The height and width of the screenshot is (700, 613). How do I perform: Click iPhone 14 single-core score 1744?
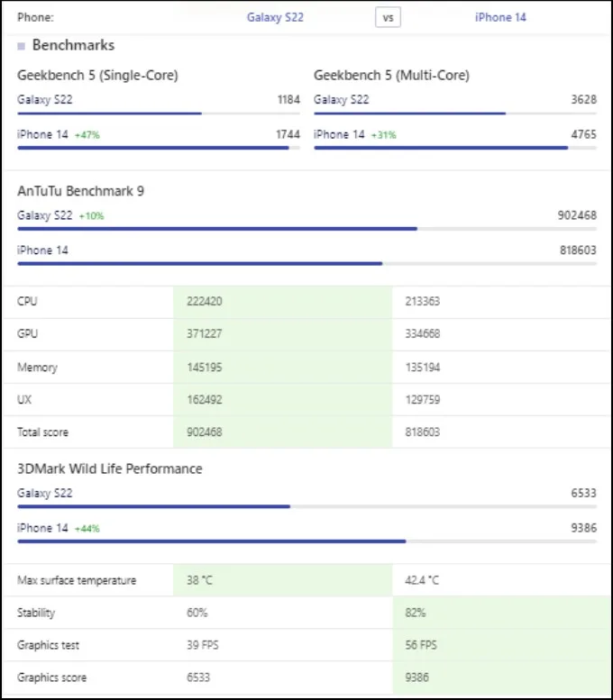coord(288,134)
